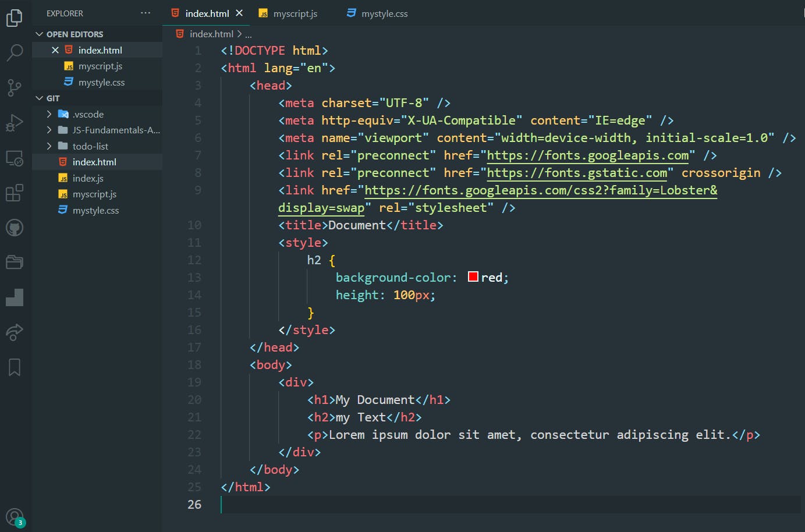Click the 'My Document' h1 text

[375, 400]
